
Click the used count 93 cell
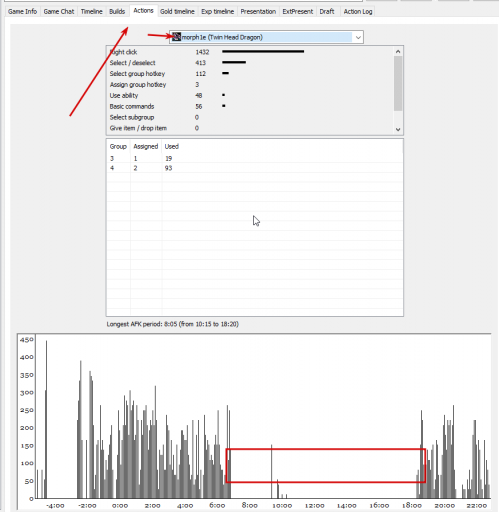pyautogui.click(x=168, y=168)
